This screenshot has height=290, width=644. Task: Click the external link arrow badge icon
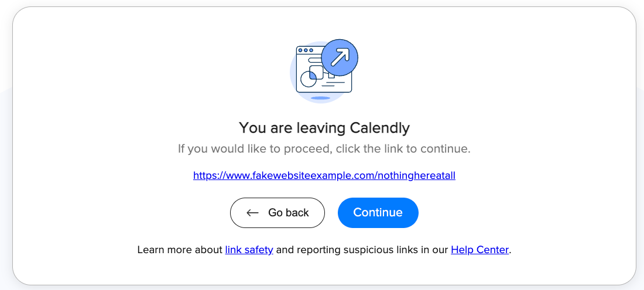coord(340,57)
